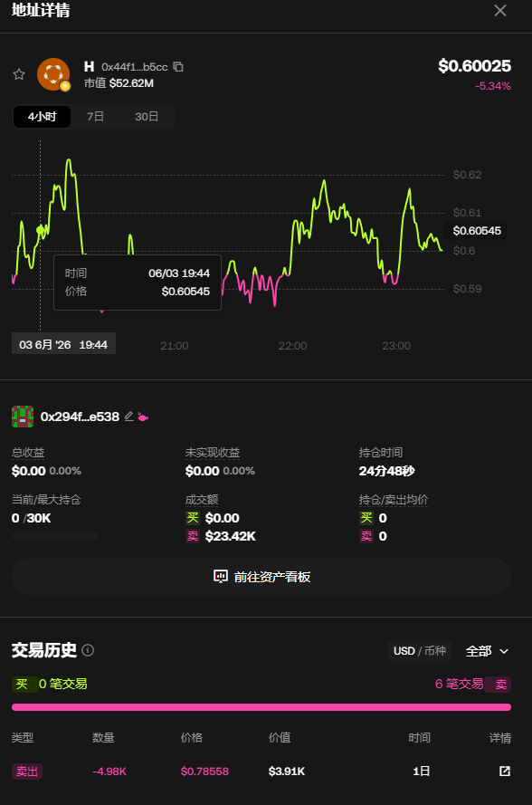
Task: Click the $0.60025 current price
Action: pos(474,66)
